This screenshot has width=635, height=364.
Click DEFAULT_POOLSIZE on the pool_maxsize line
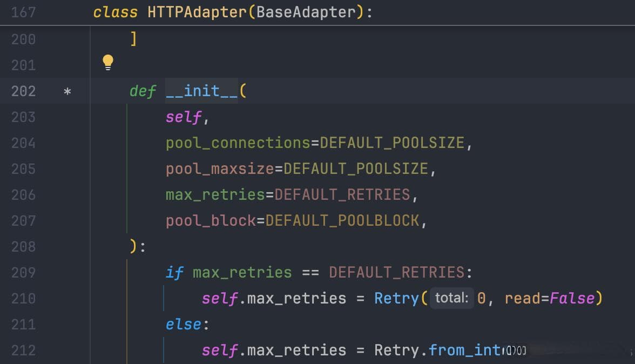356,169
